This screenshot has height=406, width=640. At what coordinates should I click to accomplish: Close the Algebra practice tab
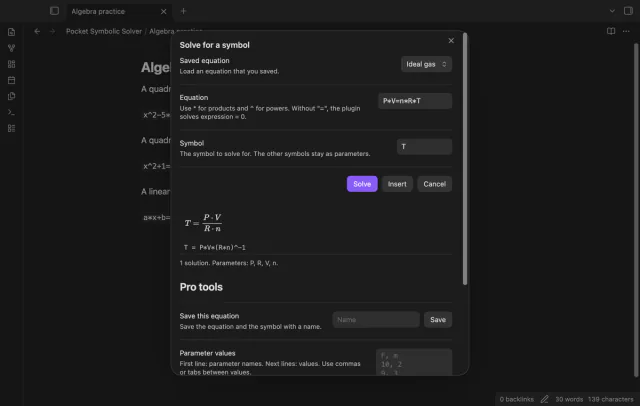pos(163,11)
